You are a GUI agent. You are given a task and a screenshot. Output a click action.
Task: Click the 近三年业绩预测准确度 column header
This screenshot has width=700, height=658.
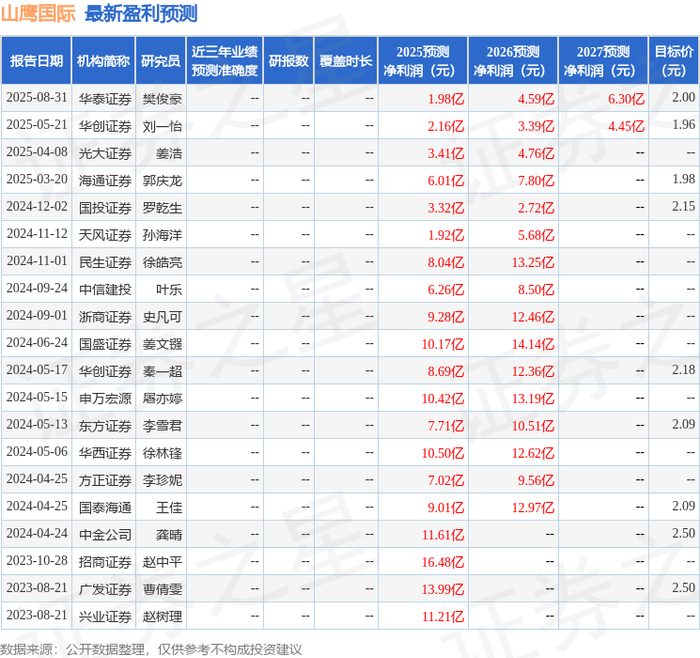pyautogui.click(x=225, y=61)
